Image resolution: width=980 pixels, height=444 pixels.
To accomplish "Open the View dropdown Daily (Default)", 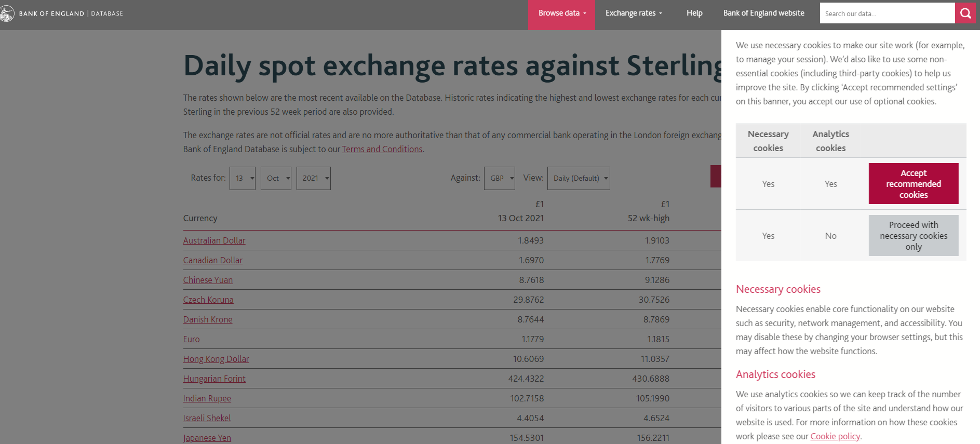I will [579, 178].
